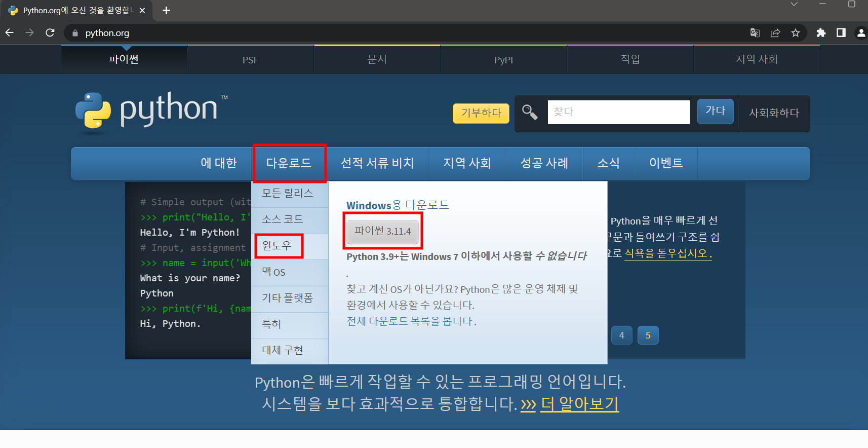Select the 문서 top navigation tab
868x448 pixels.
point(377,59)
